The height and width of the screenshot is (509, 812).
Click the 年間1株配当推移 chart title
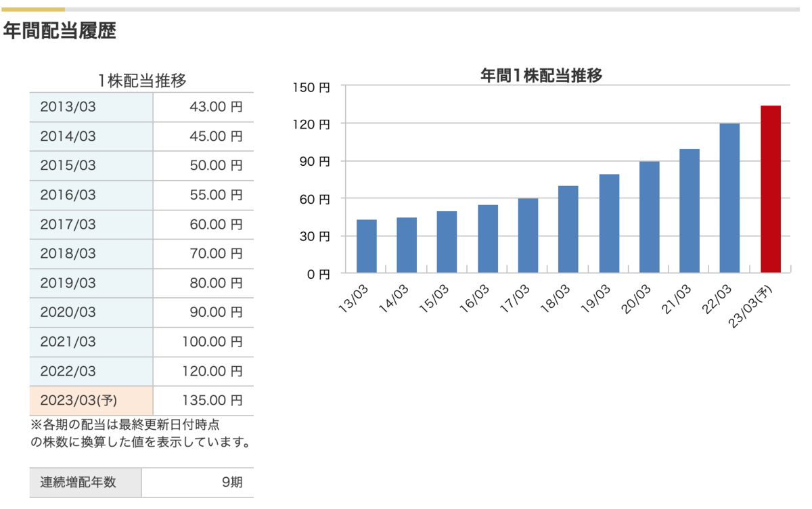point(541,76)
